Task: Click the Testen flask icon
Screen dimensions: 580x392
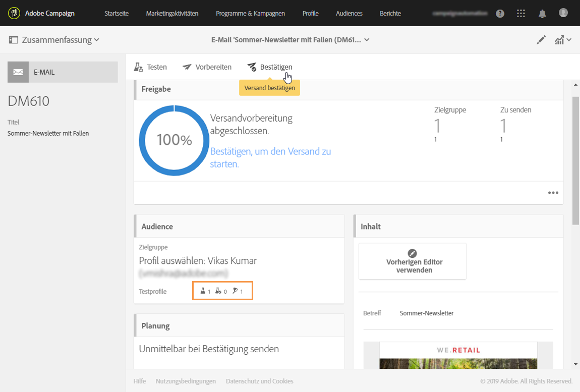Action: tap(138, 67)
